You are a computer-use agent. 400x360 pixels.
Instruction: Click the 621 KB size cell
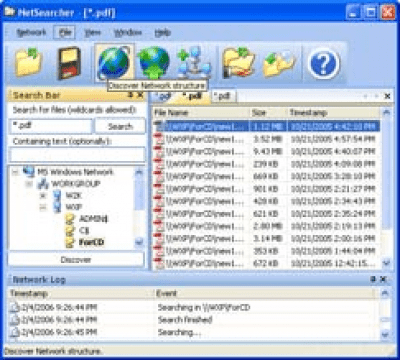point(265,214)
